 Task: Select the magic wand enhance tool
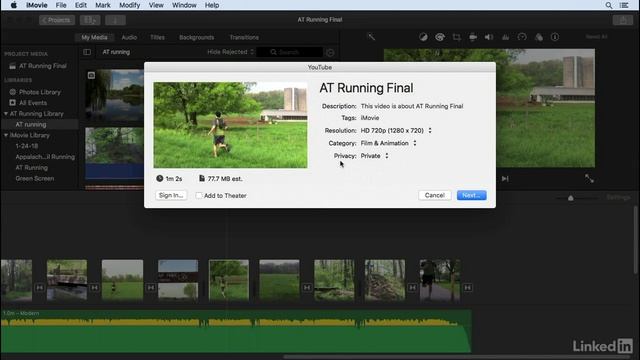(371, 37)
